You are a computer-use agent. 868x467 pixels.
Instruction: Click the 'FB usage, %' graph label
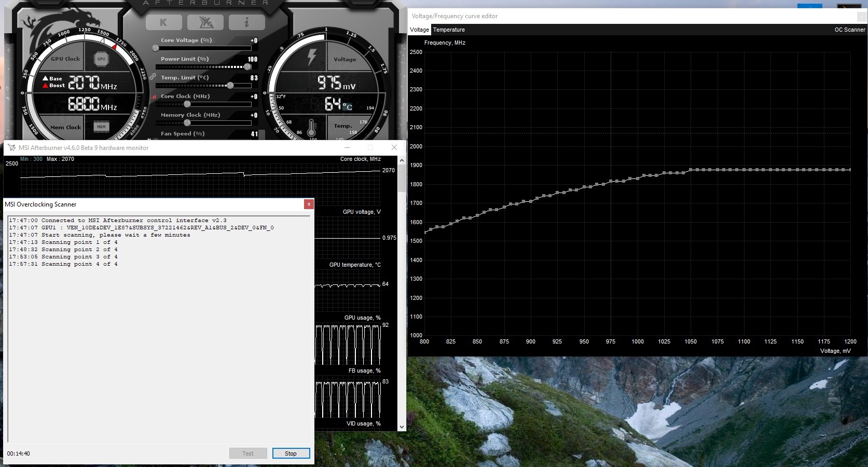(364, 370)
